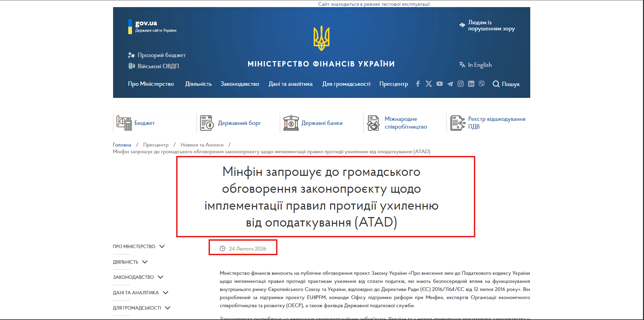
Task: Click the Державний борг document icon
Action: click(207, 123)
